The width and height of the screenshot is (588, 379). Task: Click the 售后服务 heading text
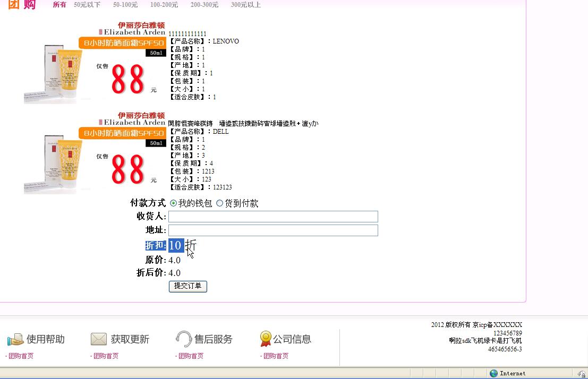pyautogui.click(x=214, y=339)
